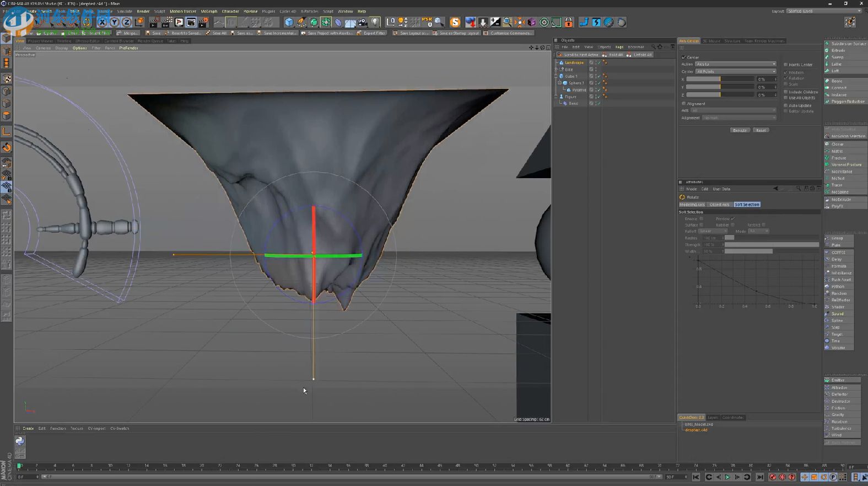
Task: Adjust the X axis slider in Axis Center
Action: tap(720, 79)
